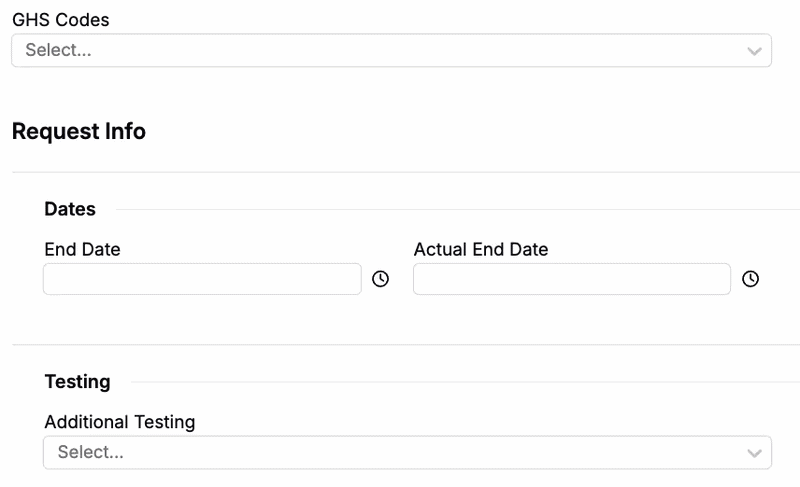Viewport: 800px width, 487px height.
Task: Click the Testing subsection heading
Action: tap(77, 381)
